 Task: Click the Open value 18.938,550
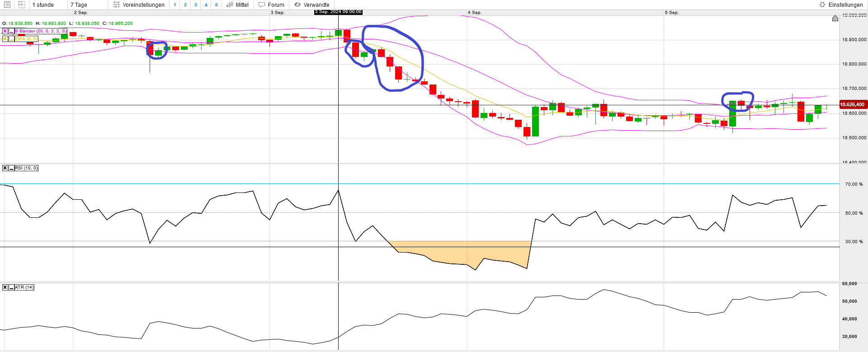coord(20,23)
